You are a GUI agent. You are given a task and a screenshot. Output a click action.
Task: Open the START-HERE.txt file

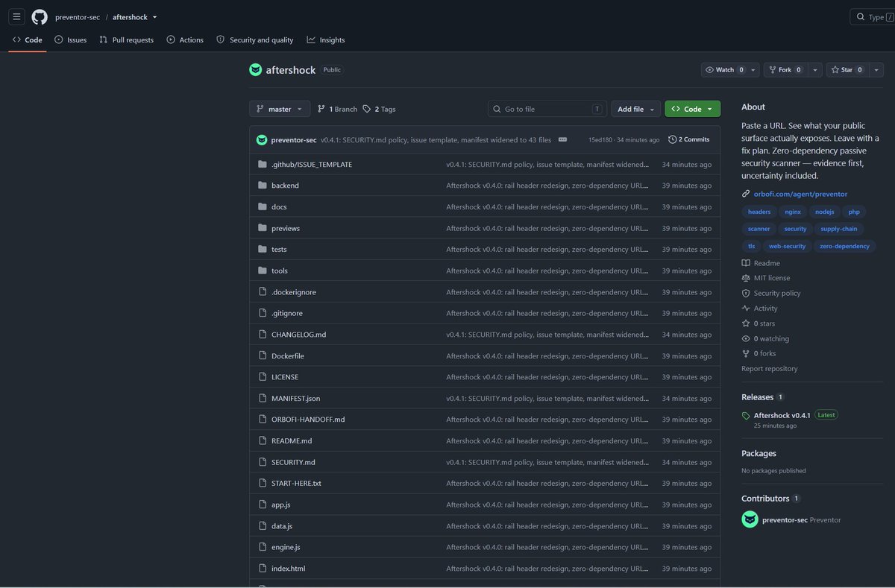click(x=296, y=484)
